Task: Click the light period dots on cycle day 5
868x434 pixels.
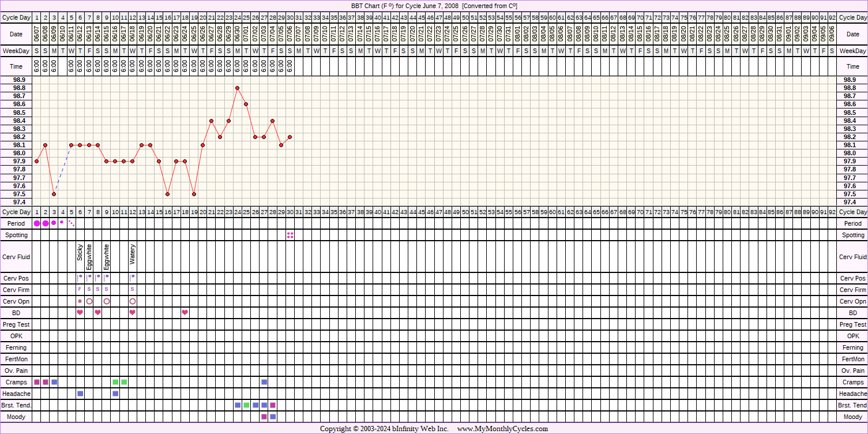Action: pos(72,223)
